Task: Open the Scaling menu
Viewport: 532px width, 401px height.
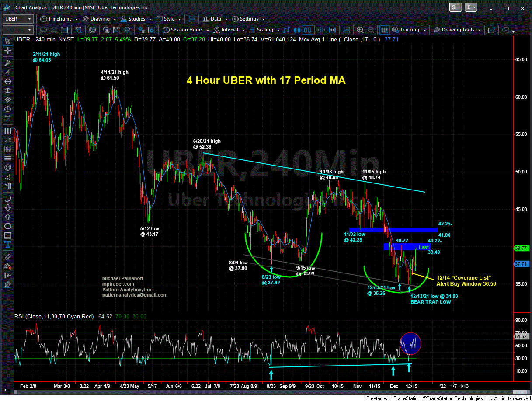Action: [263, 30]
